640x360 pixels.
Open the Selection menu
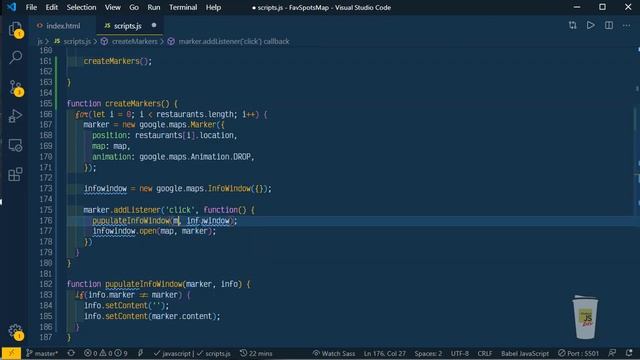coord(81,7)
